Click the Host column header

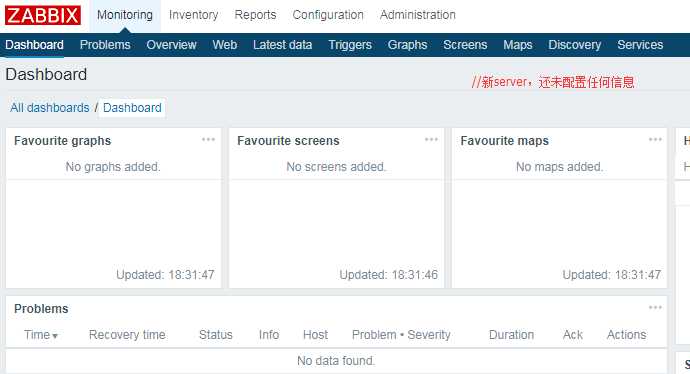pos(316,335)
